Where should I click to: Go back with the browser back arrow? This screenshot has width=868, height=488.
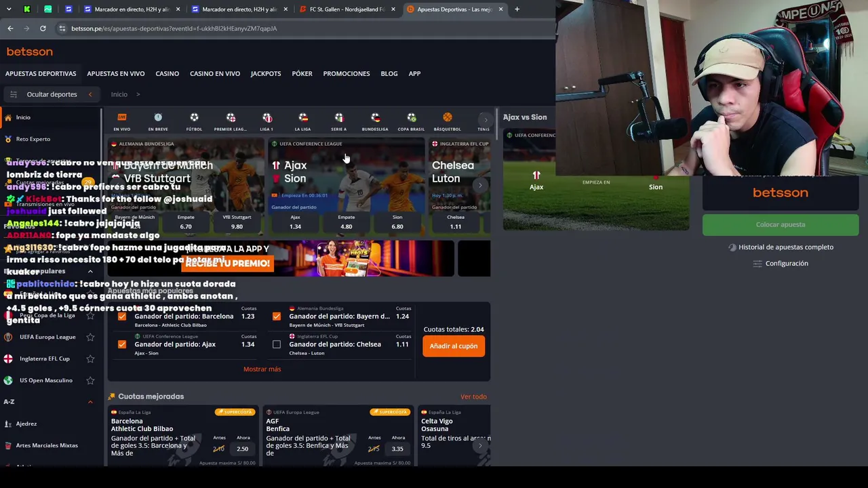pos(10,28)
